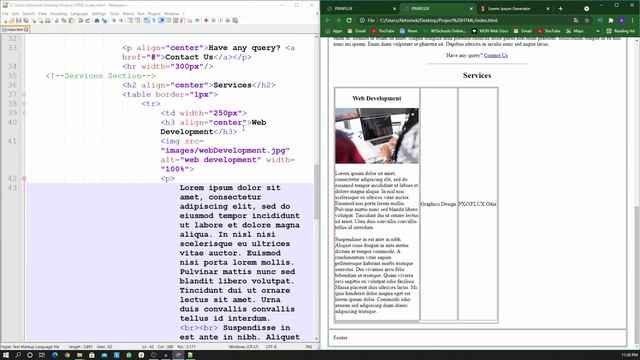Click the Save All icon in Notepad++ toolbar

26,20
